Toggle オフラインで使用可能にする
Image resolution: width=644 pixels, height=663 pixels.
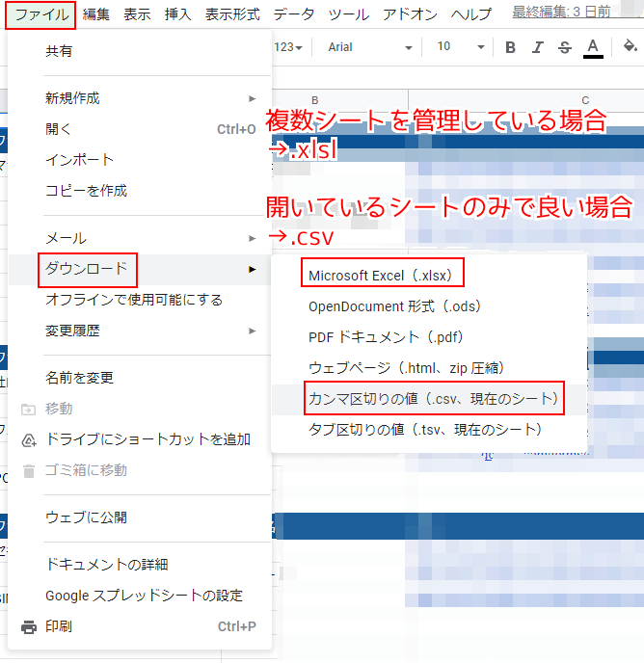click(134, 300)
